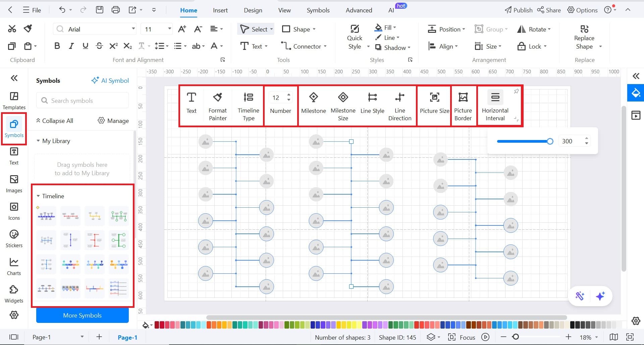This screenshot has width=644, height=345.
Task: Click the Horizontal Interval icon
Action: coord(495,97)
